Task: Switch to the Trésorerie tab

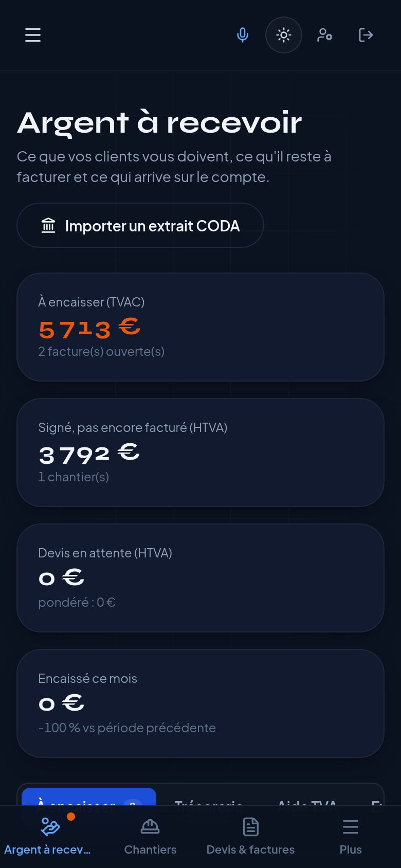Action: click(x=209, y=800)
